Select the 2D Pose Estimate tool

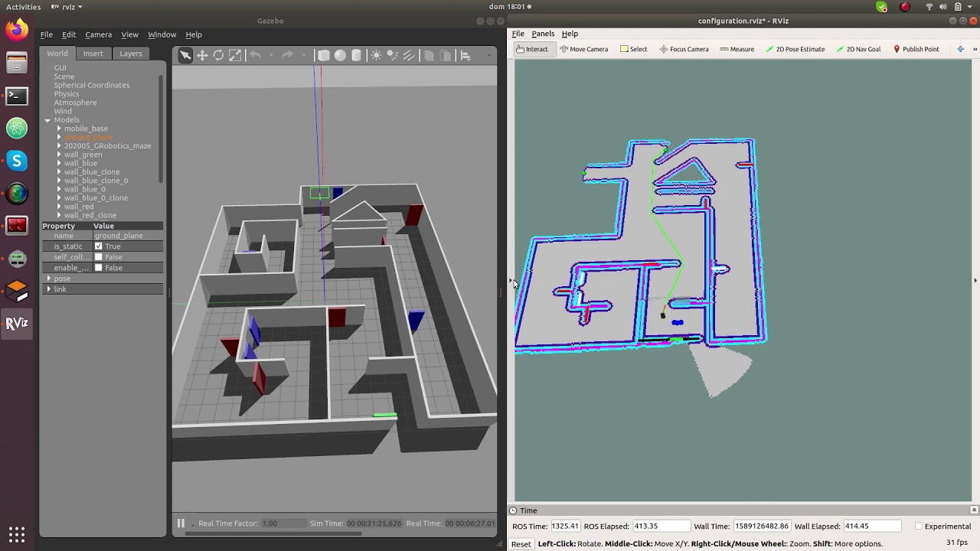(795, 49)
